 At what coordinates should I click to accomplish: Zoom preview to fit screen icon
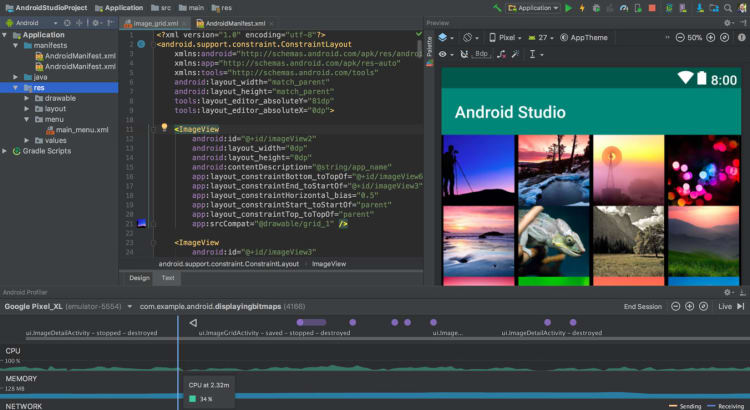[x=724, y=37]
